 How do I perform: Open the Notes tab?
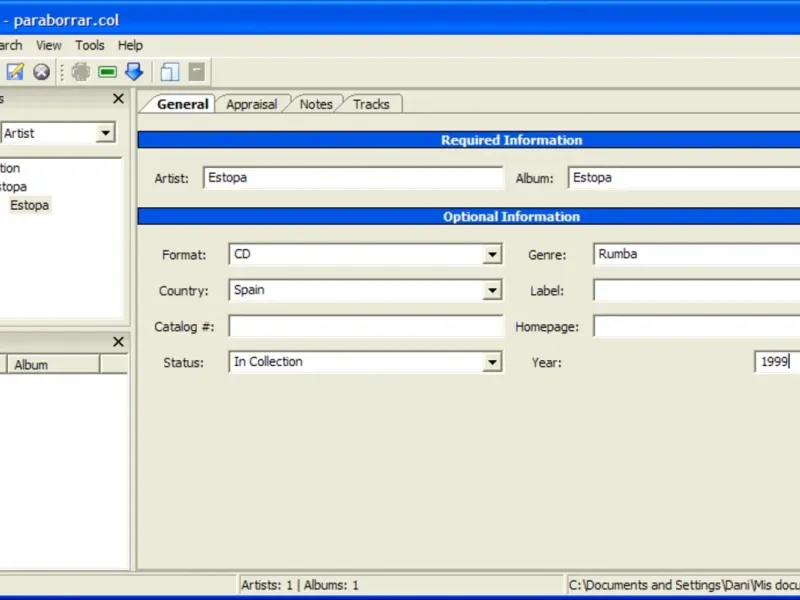click(x=316, y=104)
